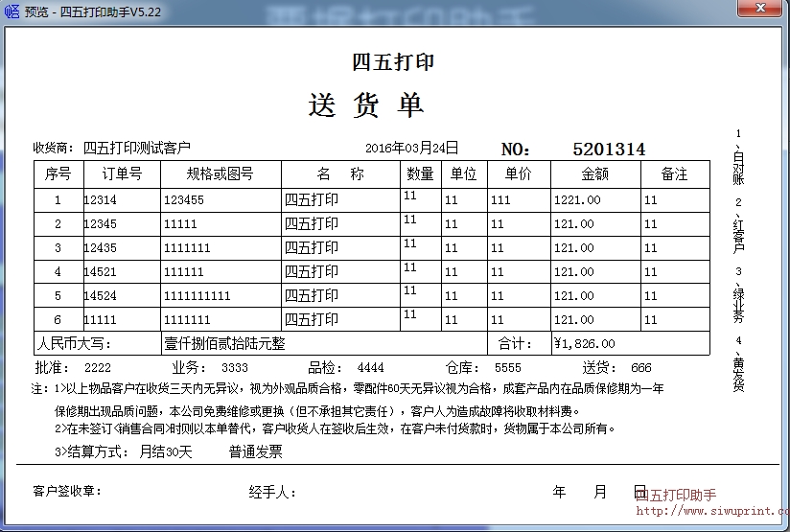This screenshot has height=532, width=790.
Task: Click the 送货单 document title
Action: pos(366,104)
